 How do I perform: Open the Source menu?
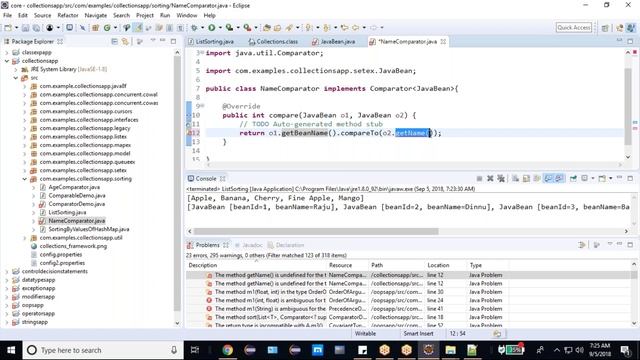point(42,16)
